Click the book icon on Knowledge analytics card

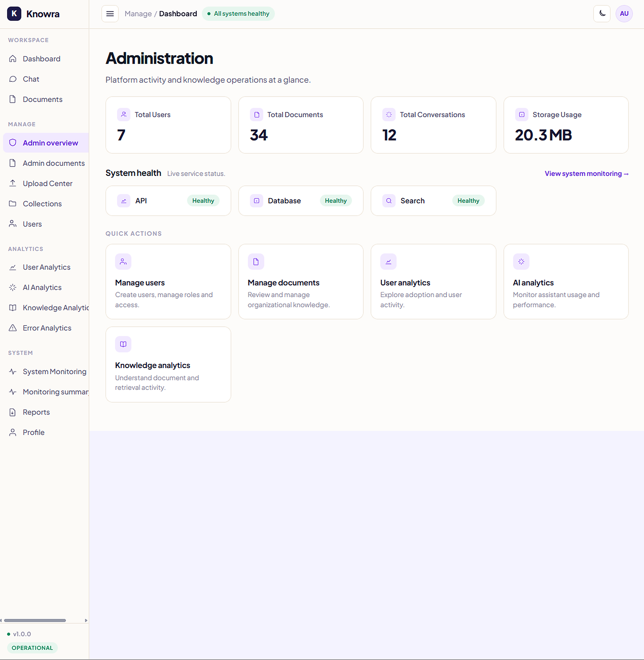tap(123, 344)
